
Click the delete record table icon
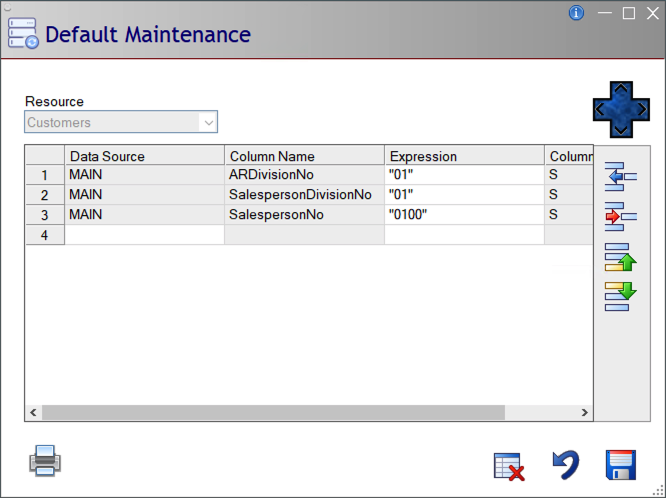(509, 466)
